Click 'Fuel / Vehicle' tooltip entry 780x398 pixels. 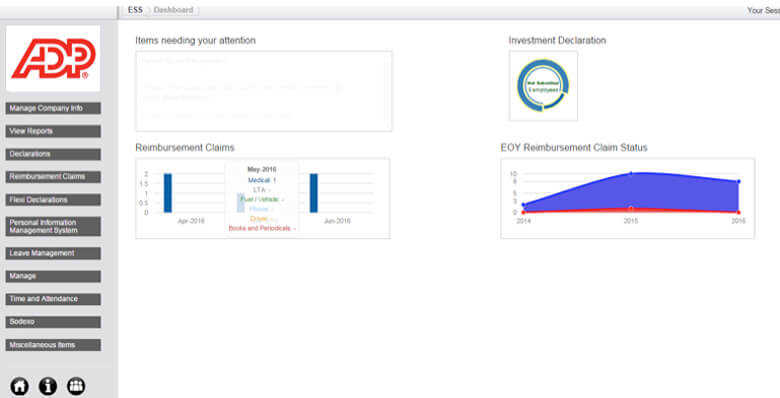[262, 199]
